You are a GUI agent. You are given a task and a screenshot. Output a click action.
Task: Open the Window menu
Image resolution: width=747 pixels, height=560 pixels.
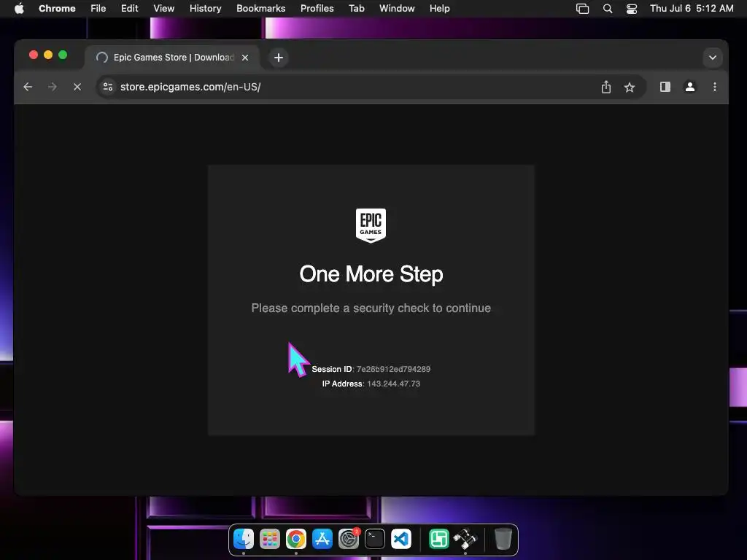click(x=397, y=9)
